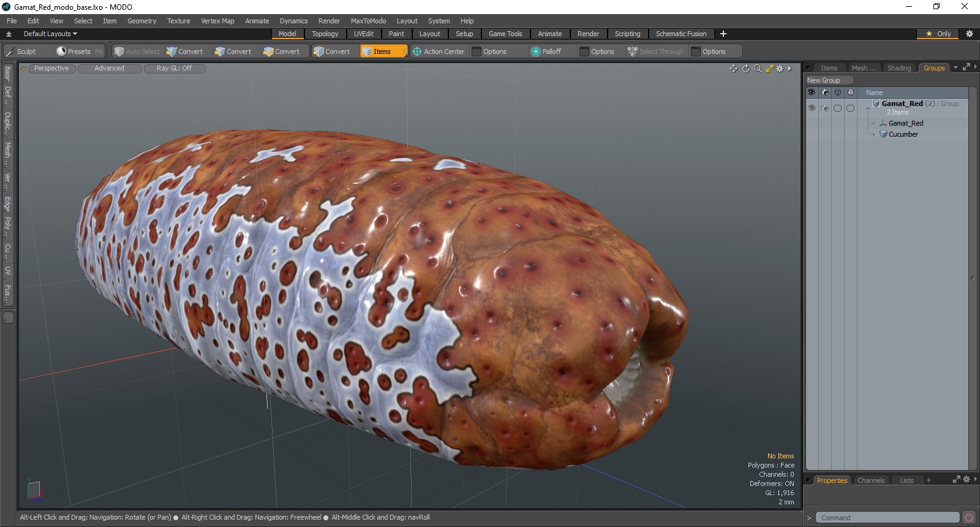
Task: Switch to the Channels tab
Action: pos(870,480)
